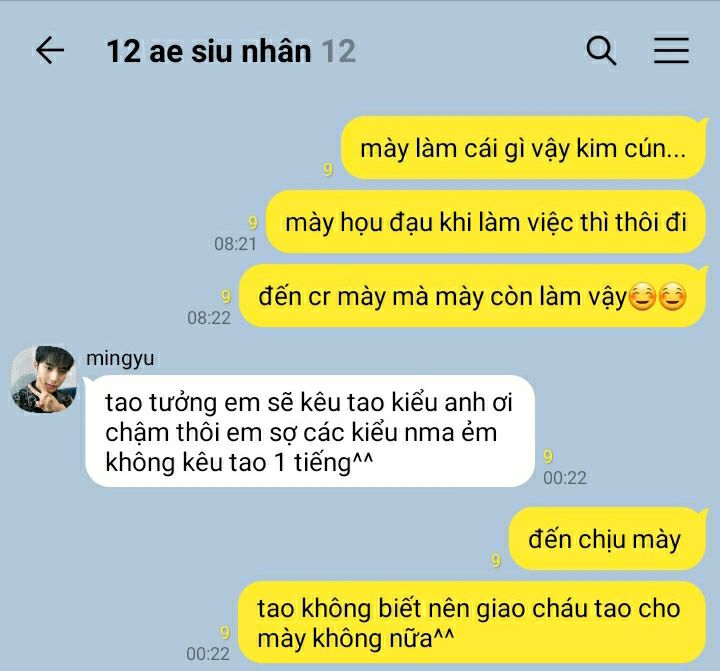Select message 'đến cr mày mà mày còn làm vậy'
This screenshot has width=720, height=671.
pos(472,296)
